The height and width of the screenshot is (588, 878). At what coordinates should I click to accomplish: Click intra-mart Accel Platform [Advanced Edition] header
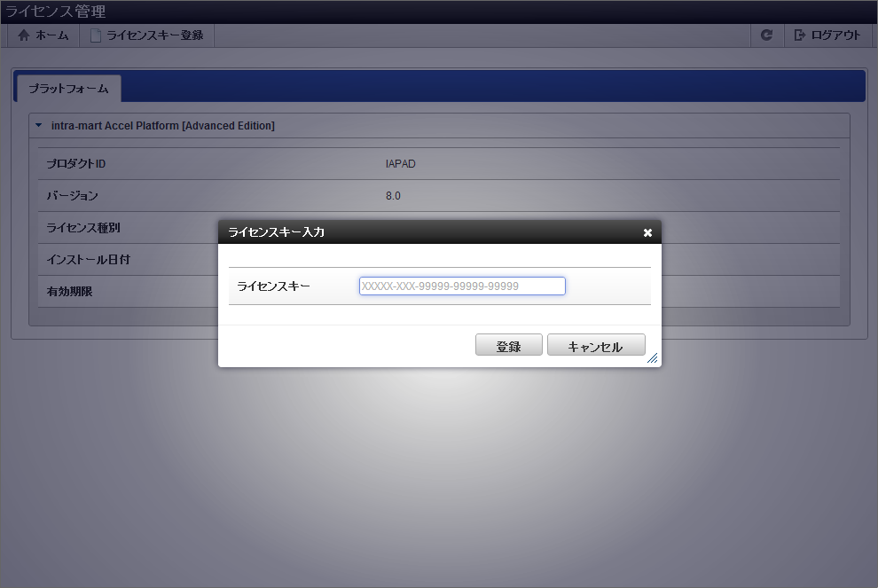(163, 126)
